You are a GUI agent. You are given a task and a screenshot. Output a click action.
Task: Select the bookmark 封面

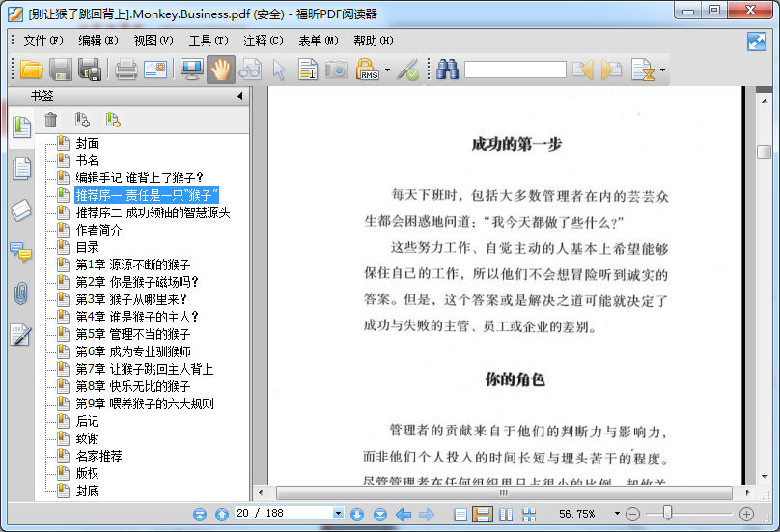pyautogui.click(x=88, y=143)
